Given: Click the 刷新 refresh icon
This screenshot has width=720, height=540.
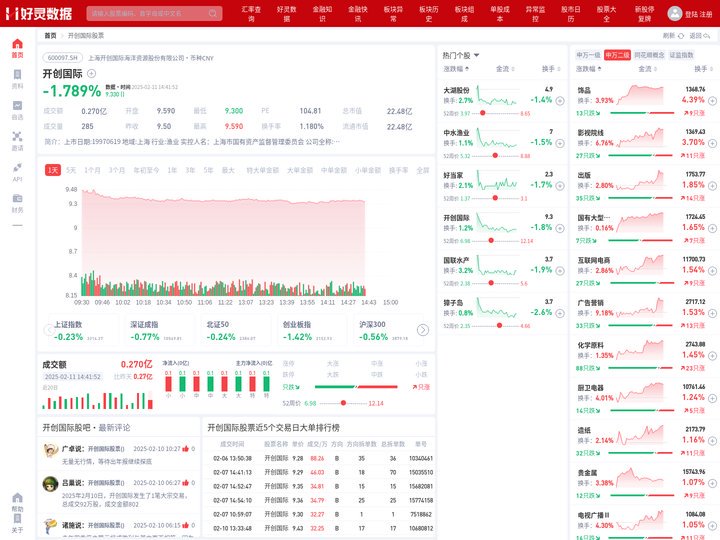Looking at the screenshot, I should pos(681,35).
